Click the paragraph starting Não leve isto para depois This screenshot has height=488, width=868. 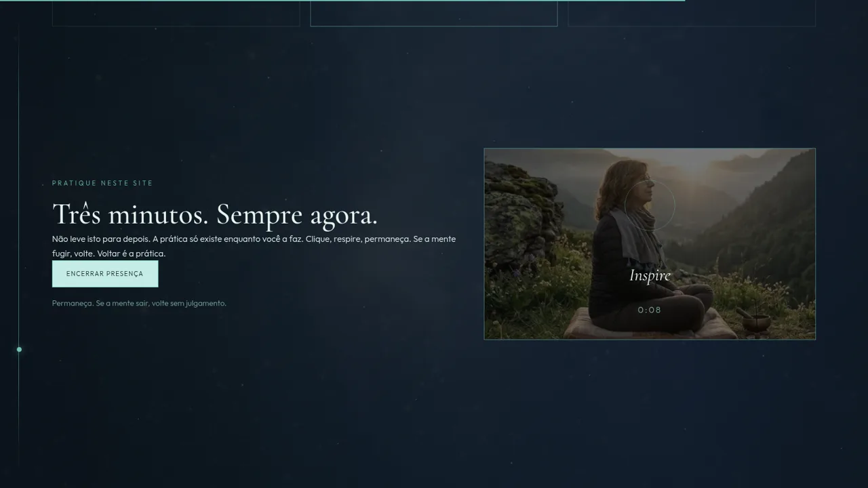tap(254, 246)
